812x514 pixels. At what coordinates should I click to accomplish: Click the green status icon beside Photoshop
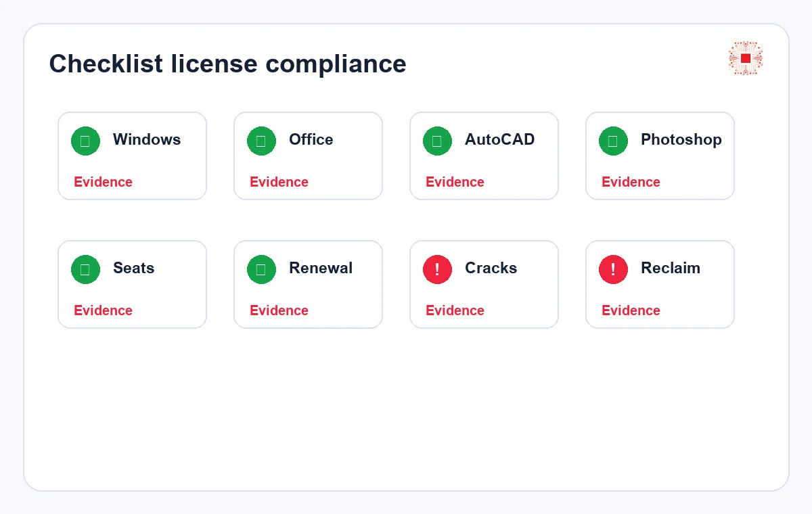[x=613, y=141]
